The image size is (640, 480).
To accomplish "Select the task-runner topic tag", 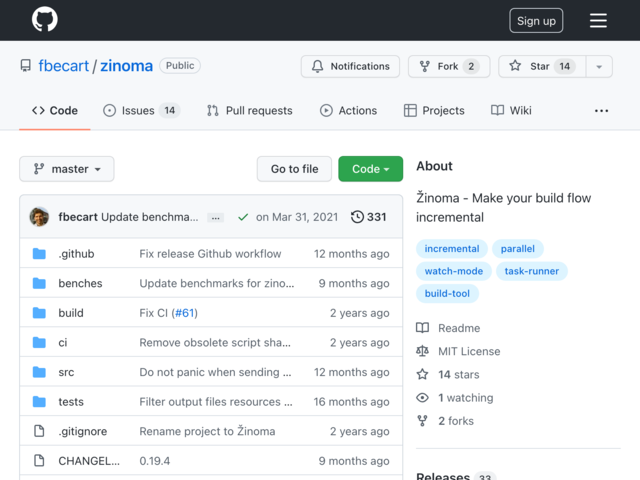I will [531, 271].
